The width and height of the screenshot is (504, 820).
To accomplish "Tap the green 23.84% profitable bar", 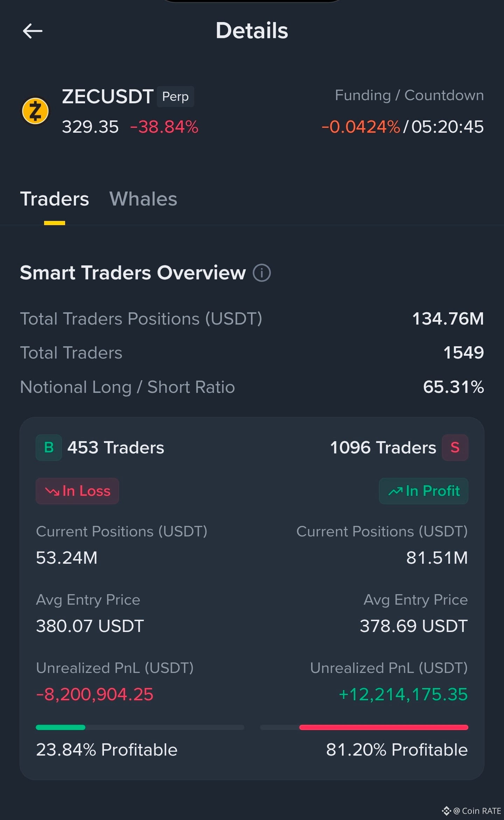I will coord(61,727).
